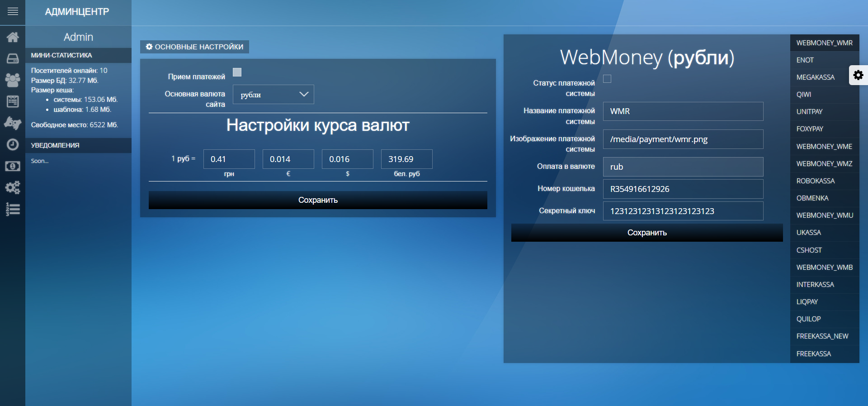Toggle the Статус платежной системы checkbox
Viewport: 868px width, 406px height.
pos(607,79)
